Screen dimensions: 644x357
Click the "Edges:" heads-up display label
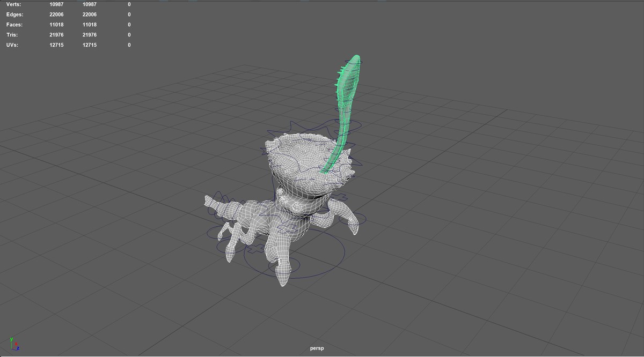tap(14, 14)
